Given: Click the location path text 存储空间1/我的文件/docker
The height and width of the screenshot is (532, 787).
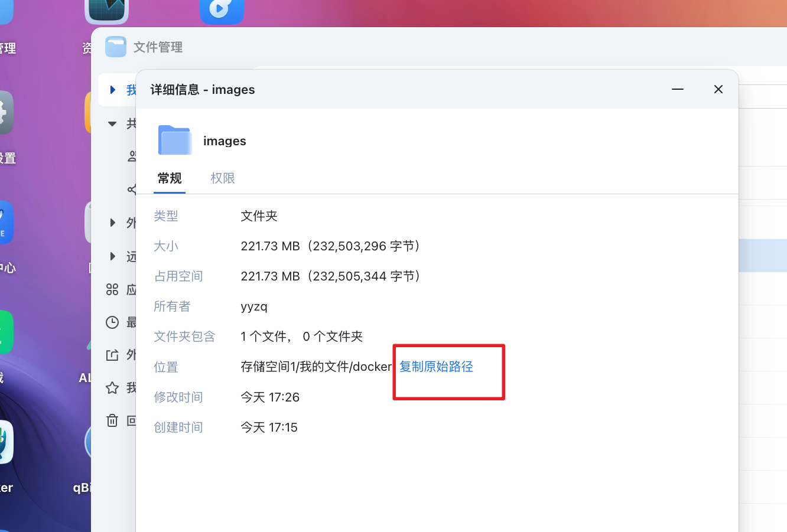Looking at the screenshot, I should click(316, 367).
